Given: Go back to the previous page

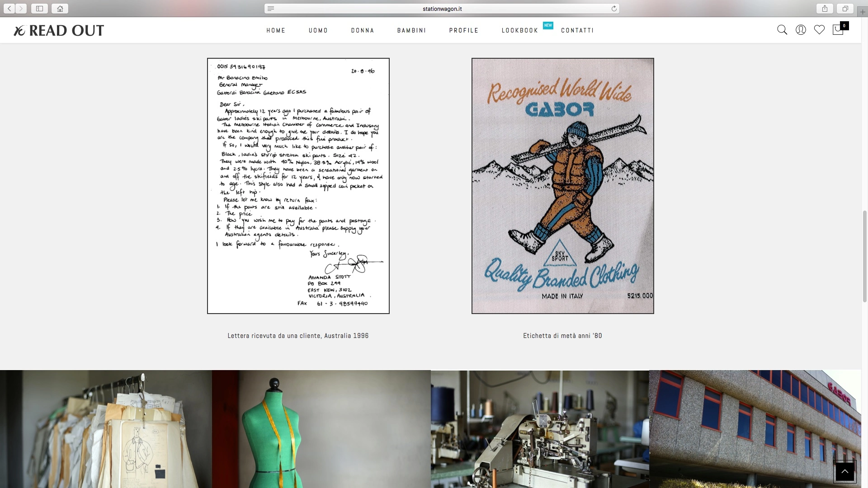Looking at the screenshot, I should pyautogui.click(x=9, y=9).
